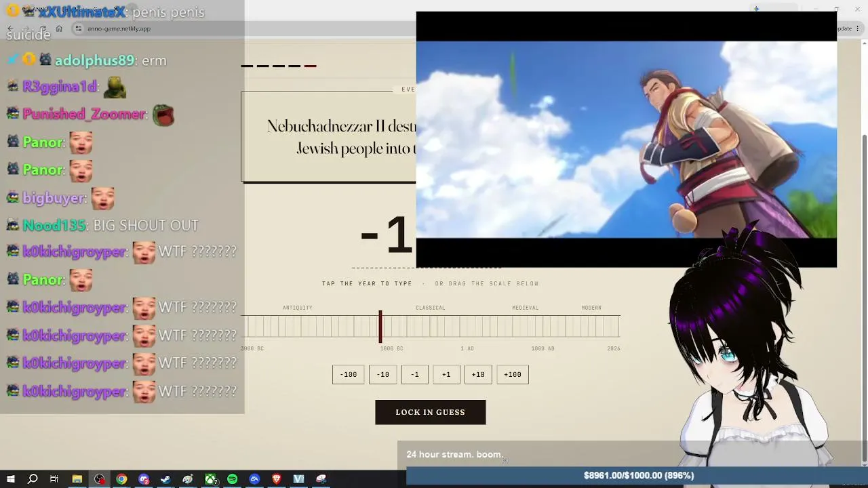Image resolution: width=868 pixels, height=488 pixels.
Task: Click chat username adolphus89
Action: click(x=94, y=60)
